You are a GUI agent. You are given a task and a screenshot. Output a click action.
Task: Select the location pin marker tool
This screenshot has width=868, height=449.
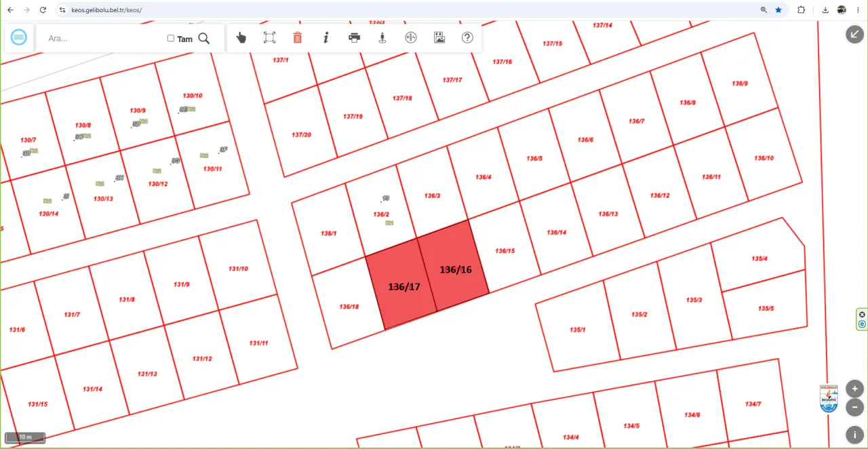coord(382,38)
